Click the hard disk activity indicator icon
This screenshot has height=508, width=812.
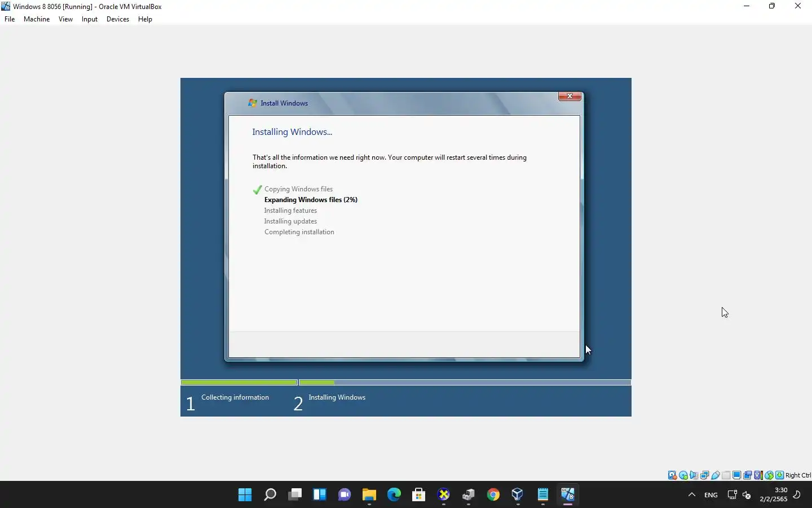[x=672, y=475]
